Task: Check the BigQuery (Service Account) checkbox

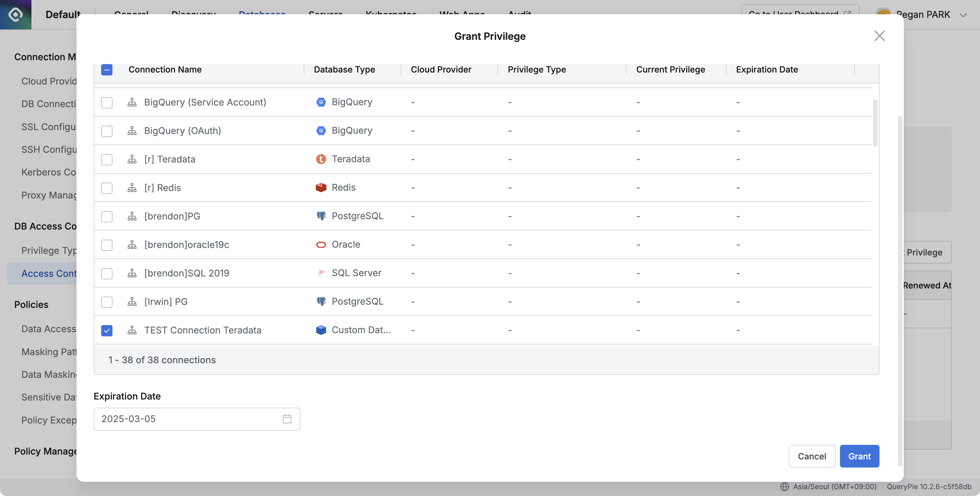Action: [107, 103]
